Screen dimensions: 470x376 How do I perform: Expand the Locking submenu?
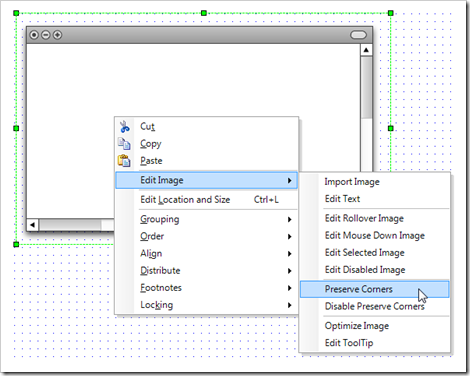(206, 305)
